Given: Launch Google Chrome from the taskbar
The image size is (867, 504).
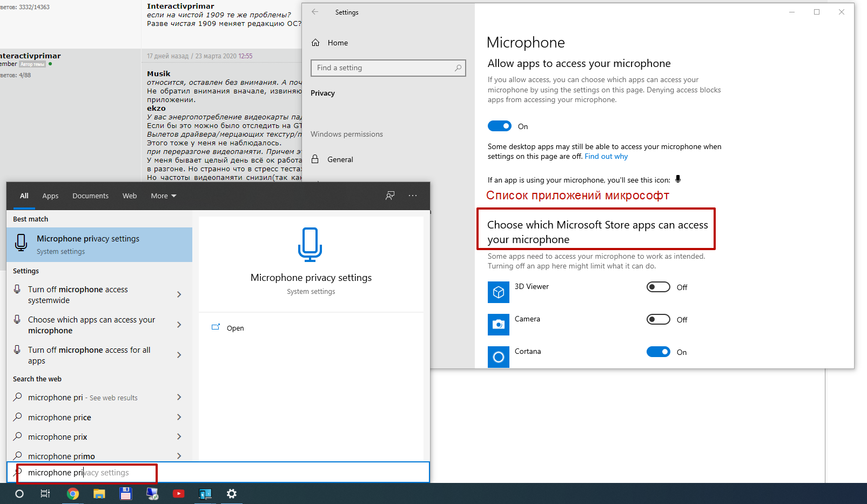Looking at the screenshot, I should tap(72, 494).
